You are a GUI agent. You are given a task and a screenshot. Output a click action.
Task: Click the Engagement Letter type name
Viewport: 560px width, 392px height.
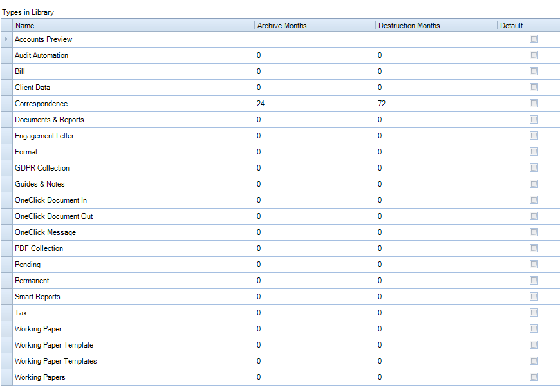[44, 136]
